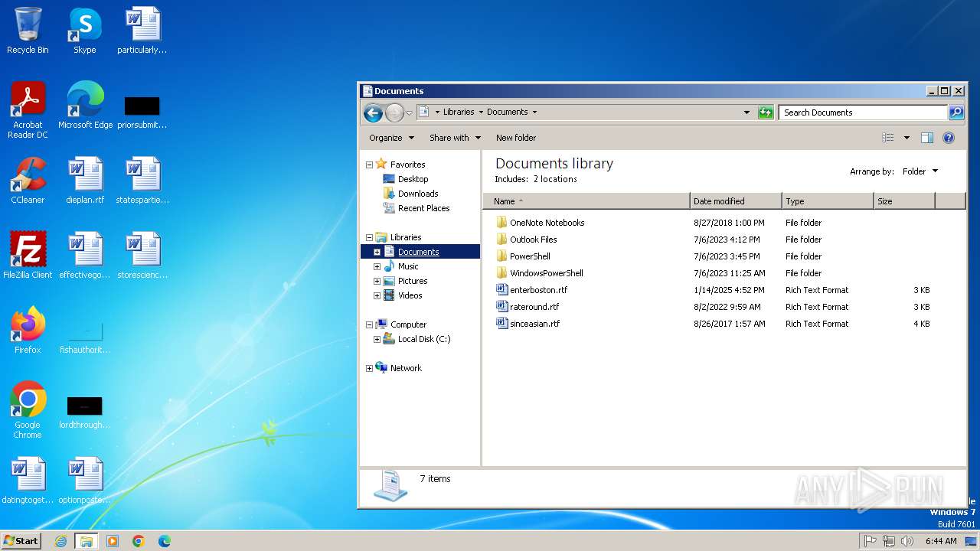Sort by the Size column header
This screenshot has width=980, height=551.
904,201
